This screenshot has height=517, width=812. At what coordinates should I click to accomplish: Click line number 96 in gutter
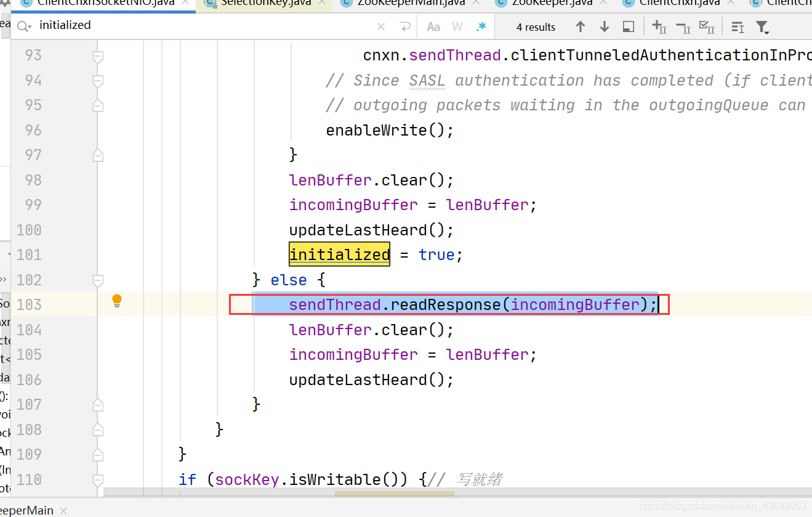(x=33, y=130)
